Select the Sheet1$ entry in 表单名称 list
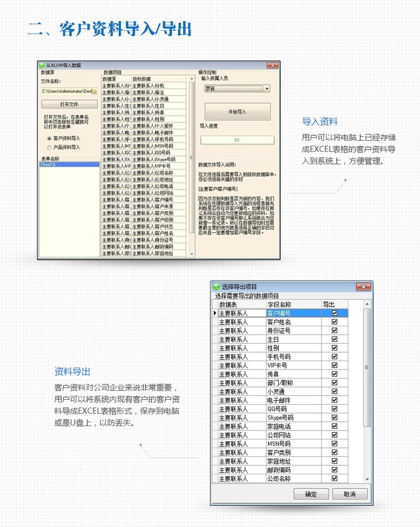The height and width of the screenshot is (527, 420). (x=69, y=165)
